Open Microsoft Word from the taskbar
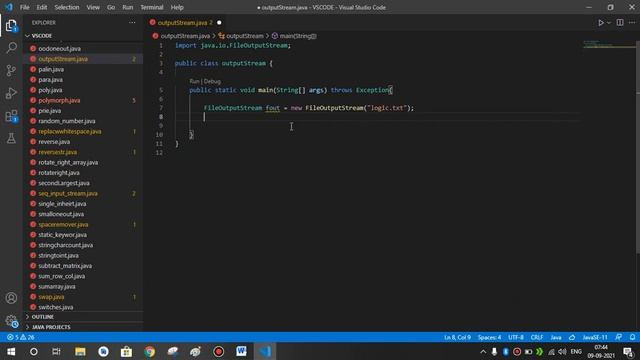This screenshot has width=640, height=360. (x=241, y=351)
